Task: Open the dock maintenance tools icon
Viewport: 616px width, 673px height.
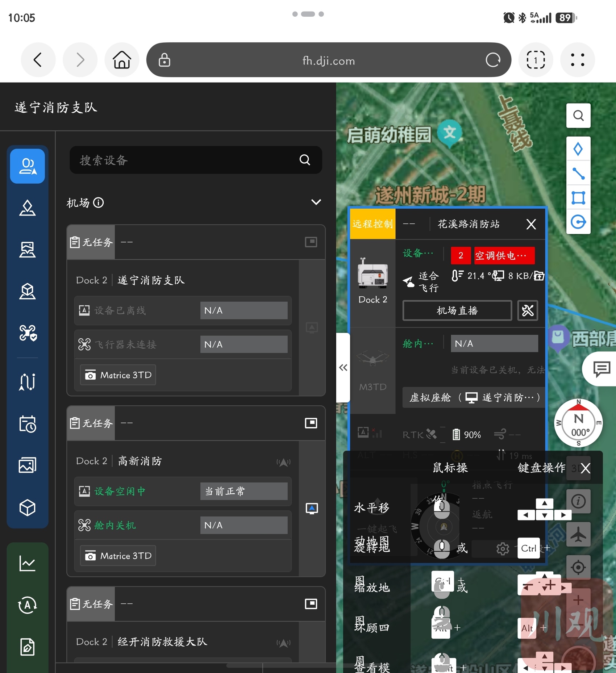Action: click(x=528, y=310)
